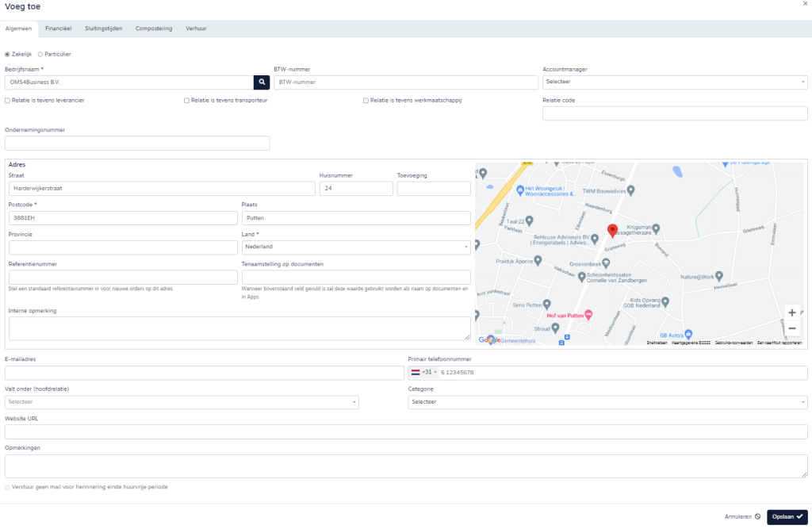The image size is (812, 529).
Task: Save the form with Opslaan
Action: 787,516
